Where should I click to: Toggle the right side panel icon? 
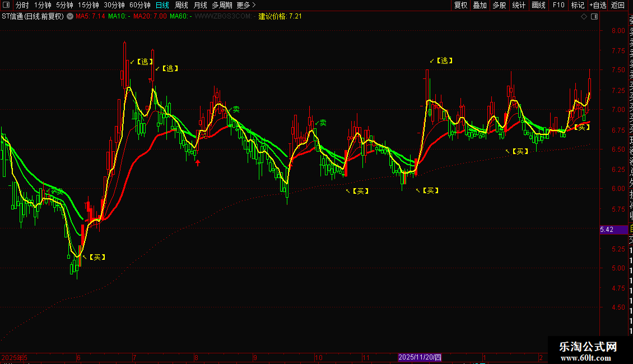(x=594, y=17)
